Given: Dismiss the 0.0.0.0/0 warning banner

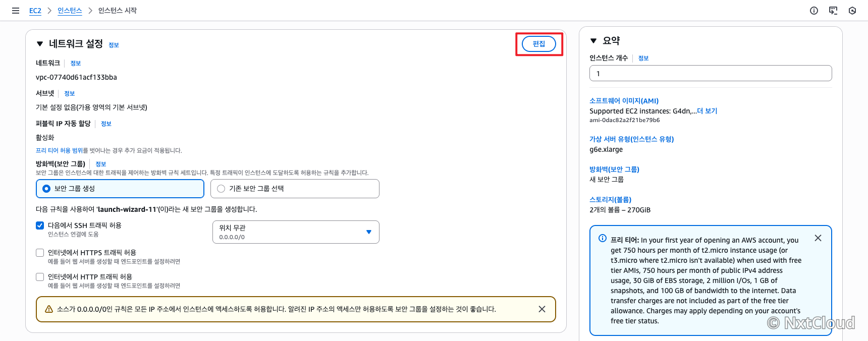Looking at the screenshot, I should [542, 309].
